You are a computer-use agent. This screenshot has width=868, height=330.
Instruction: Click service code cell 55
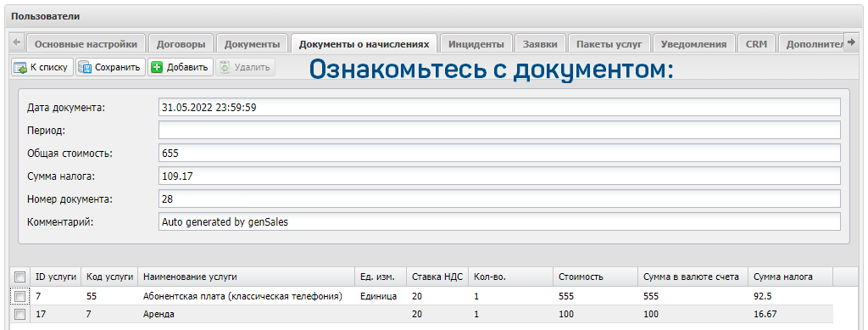point(109,296)
